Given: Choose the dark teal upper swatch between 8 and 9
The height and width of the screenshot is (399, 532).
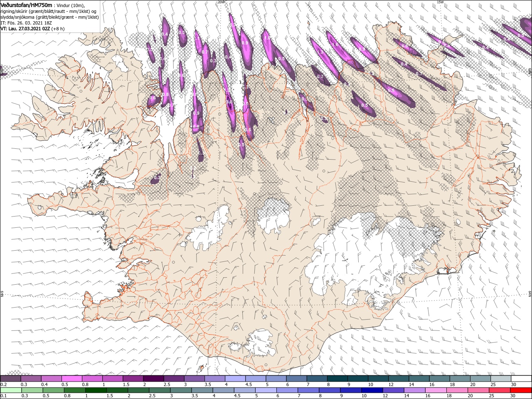Looking at the screenshot, I should point(337,379).
